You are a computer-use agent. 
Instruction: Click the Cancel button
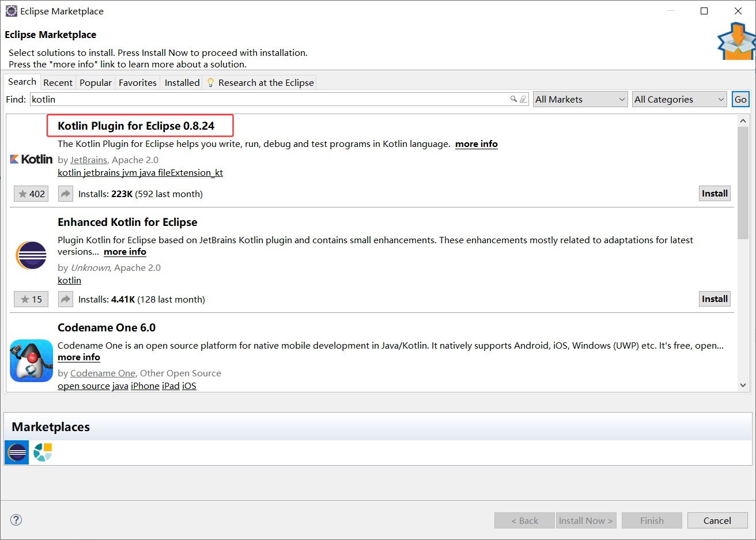pyautogui.click(x=717, y=520)
